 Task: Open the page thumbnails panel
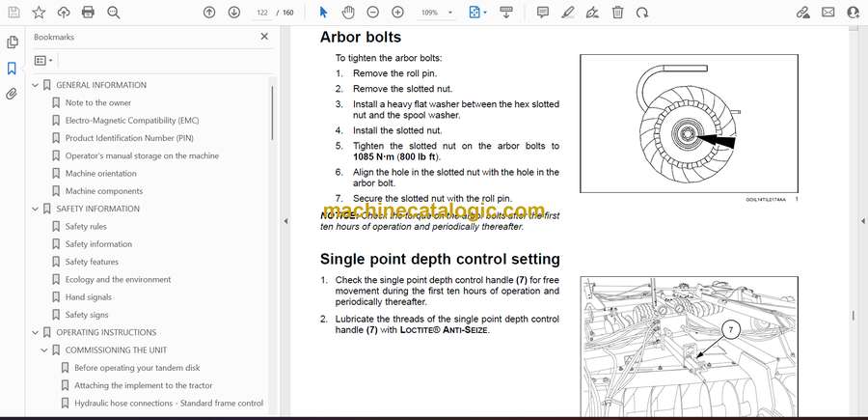pyautogui.click(x=13, y=42)
